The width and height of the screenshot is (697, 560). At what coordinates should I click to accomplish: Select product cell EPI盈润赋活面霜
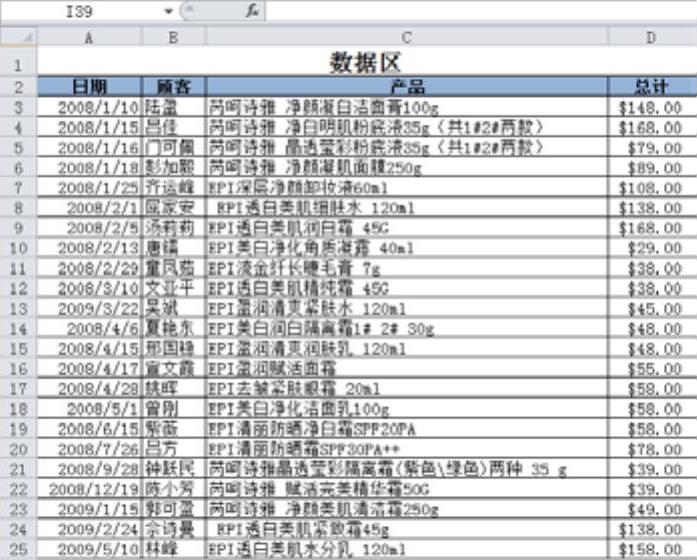(x=406, y=368)
